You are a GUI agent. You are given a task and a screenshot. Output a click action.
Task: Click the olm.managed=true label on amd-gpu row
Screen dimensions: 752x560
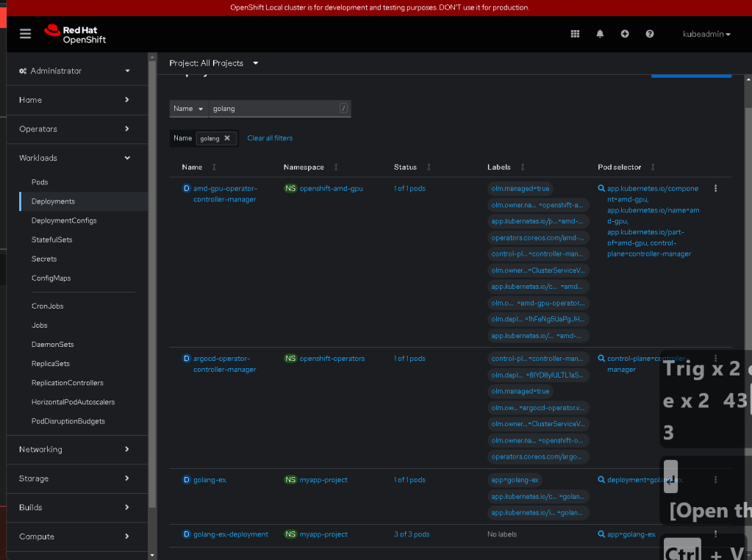(520, 188)
